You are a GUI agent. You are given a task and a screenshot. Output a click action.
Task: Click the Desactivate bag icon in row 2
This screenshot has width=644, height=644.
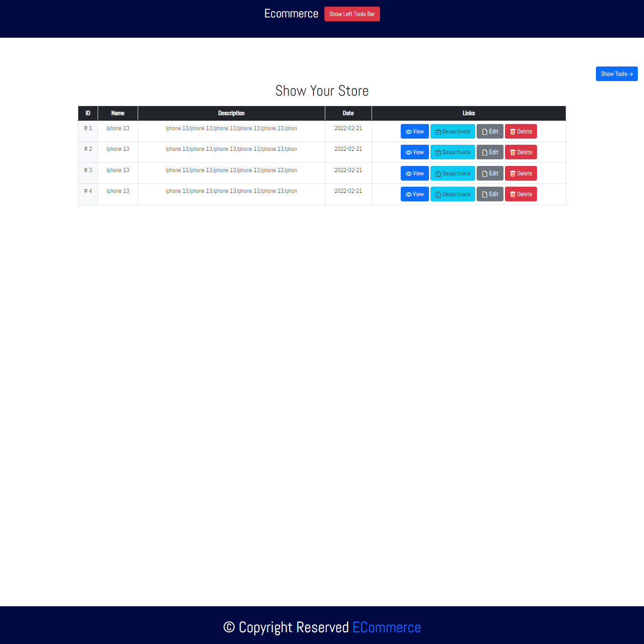438,153
